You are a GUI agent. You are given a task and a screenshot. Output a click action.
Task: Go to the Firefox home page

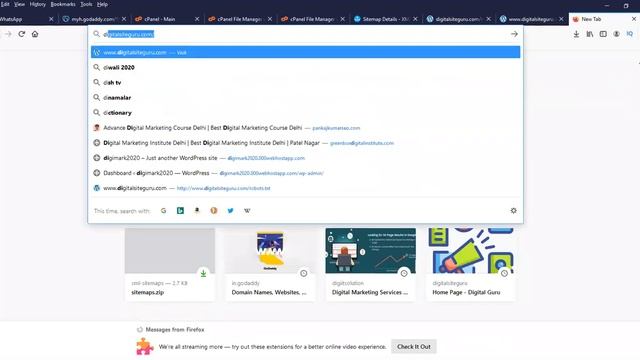click(x=35, y=34)
